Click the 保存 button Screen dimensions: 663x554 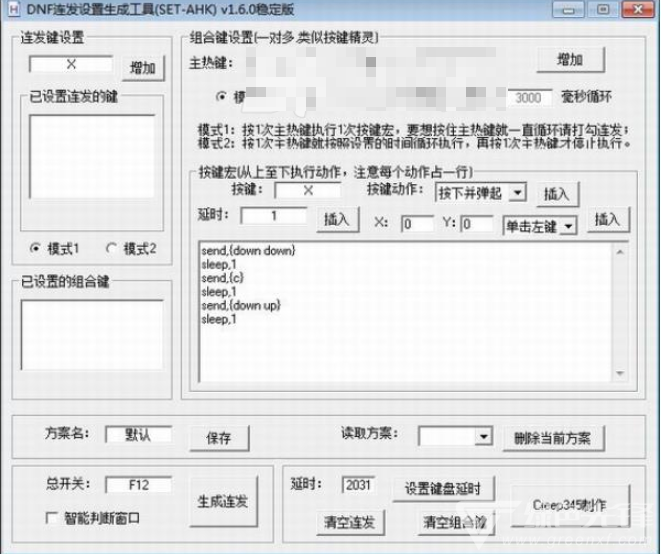click(x=219, y=439)
